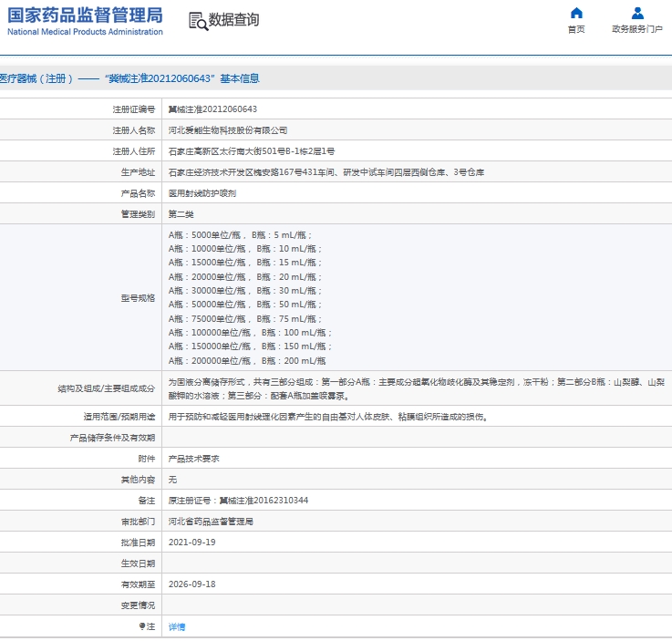Screen dimensions: 672x641
Task: Select spec line A瓶:50000单位/瓶
Action: (x=245, y=305)
